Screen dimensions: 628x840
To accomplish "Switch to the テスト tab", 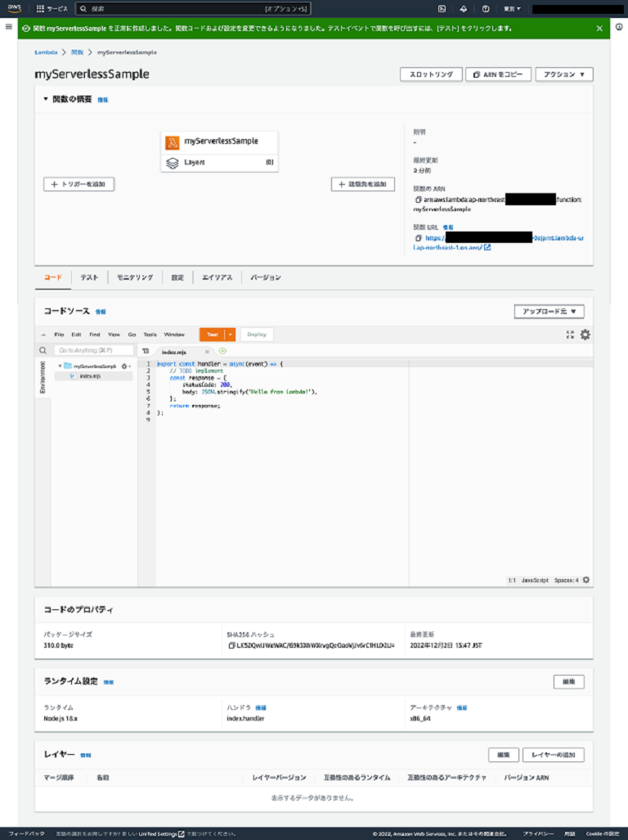I will tap(89, 277).
